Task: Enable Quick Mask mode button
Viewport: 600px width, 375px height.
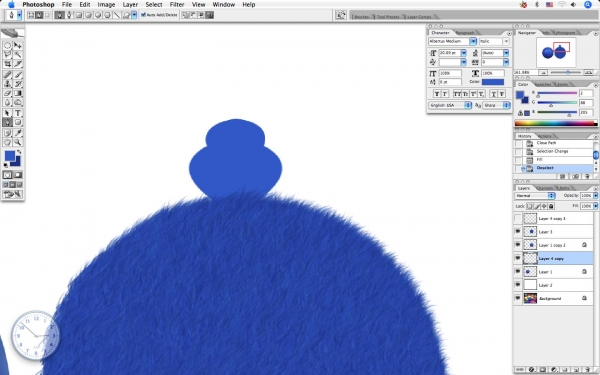Action: coord(18,175)
